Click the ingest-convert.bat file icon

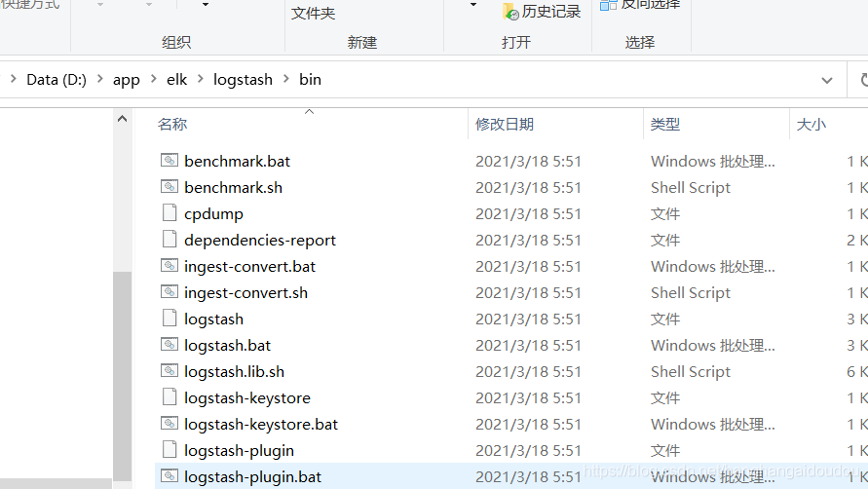coord(170,266)
